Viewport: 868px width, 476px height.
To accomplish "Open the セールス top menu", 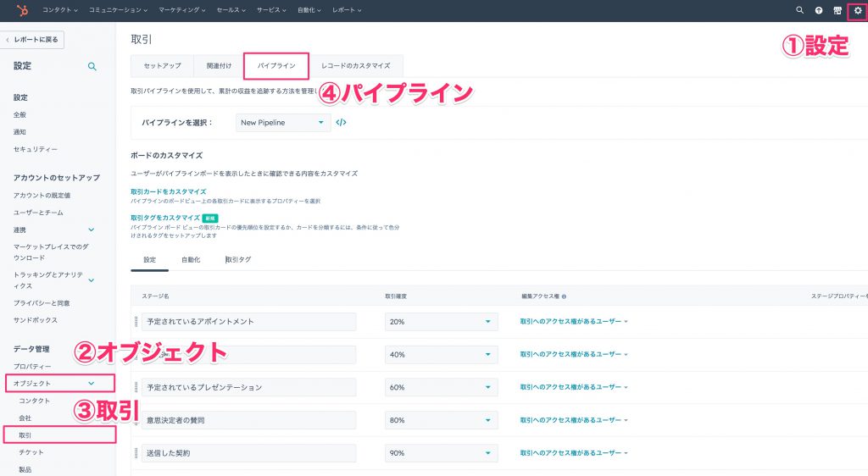I will tap(231, 10).
